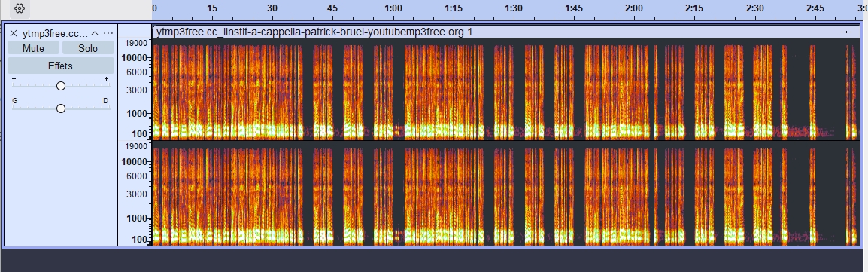Close the ytmp3free.cc track
868x272 pixels.
click(x=14, y=33)
